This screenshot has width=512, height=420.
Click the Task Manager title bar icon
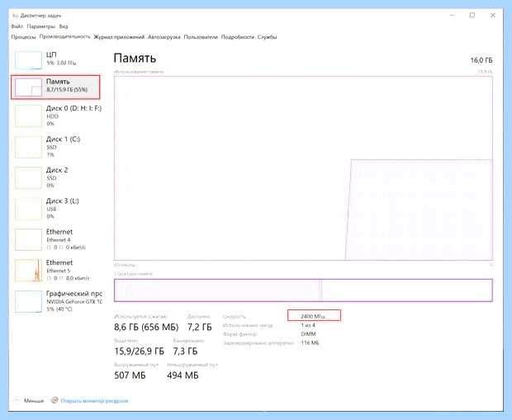(x=15, y=16)
